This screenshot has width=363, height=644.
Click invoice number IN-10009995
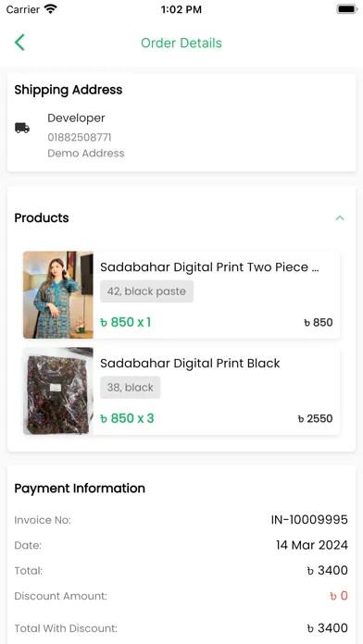(309, 520)
